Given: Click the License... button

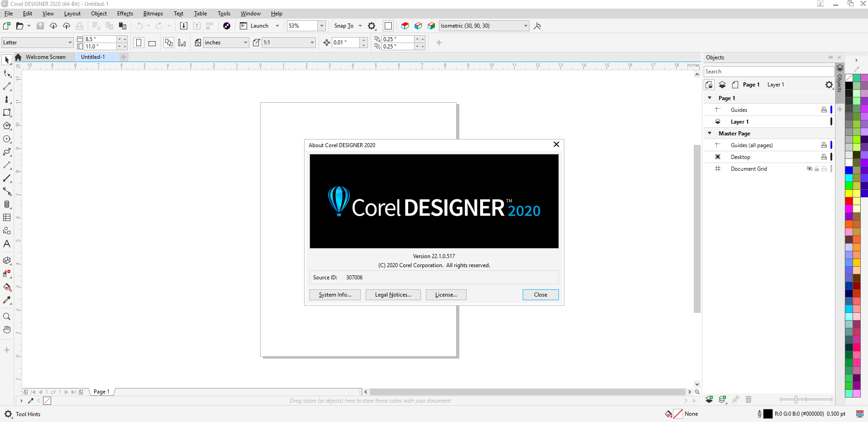Looking at the screenshot, I should 446,295.
